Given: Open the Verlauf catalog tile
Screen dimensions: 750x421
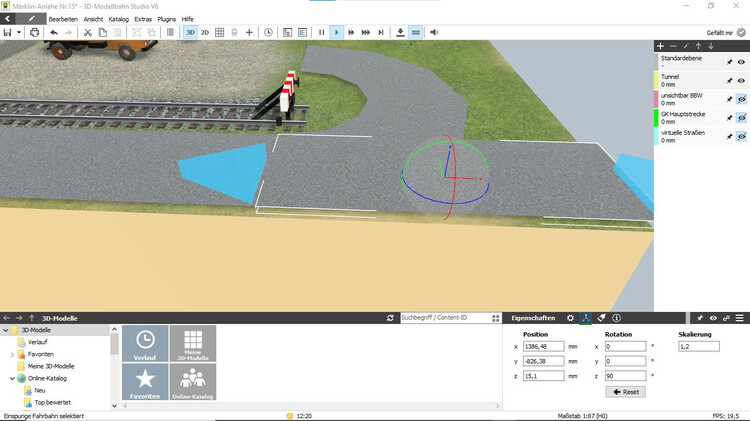Looking at the screenshot, I should (145, 343).
